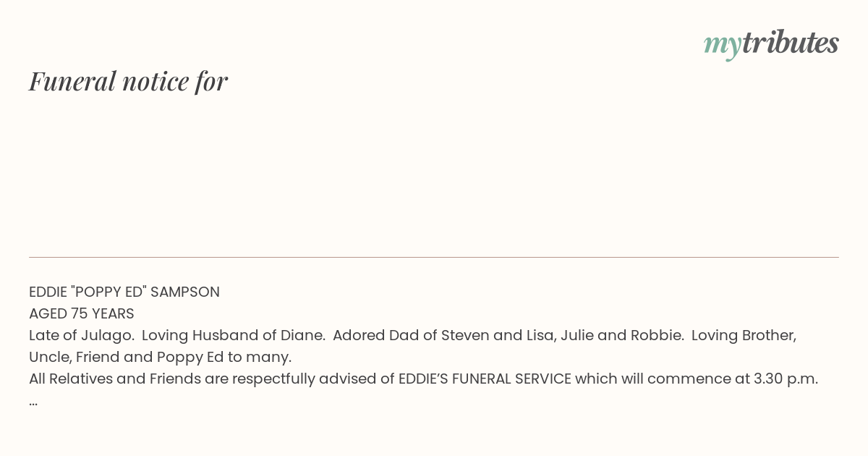
Task: Click the horizontal divider line
Action: pyautogui.click(x=434, y=257)
